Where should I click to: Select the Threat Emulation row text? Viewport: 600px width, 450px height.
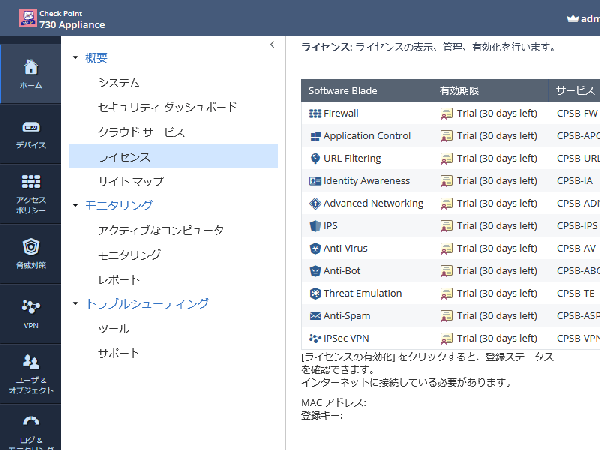pos(363,294)
